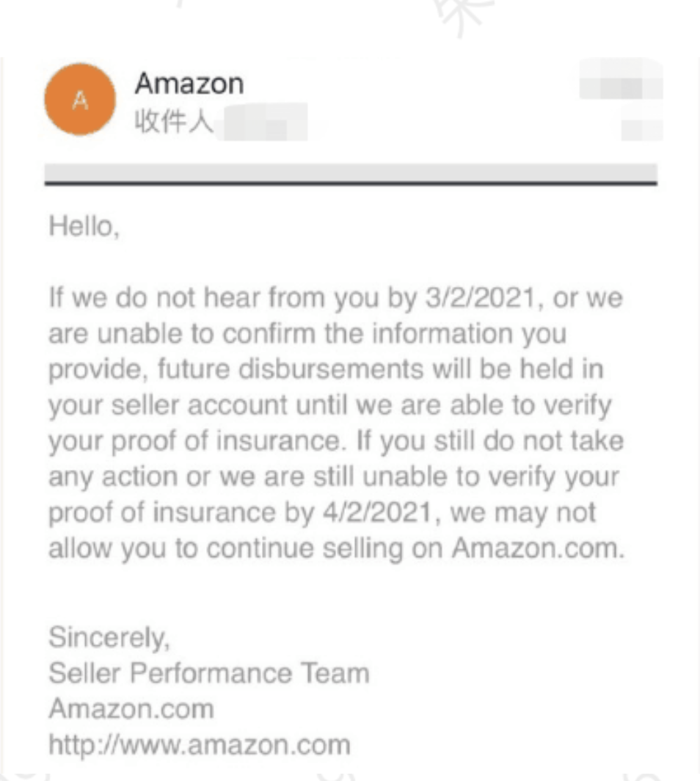Click the word Sincerely
Screen dimensions: 700x781
coord(109,638)
